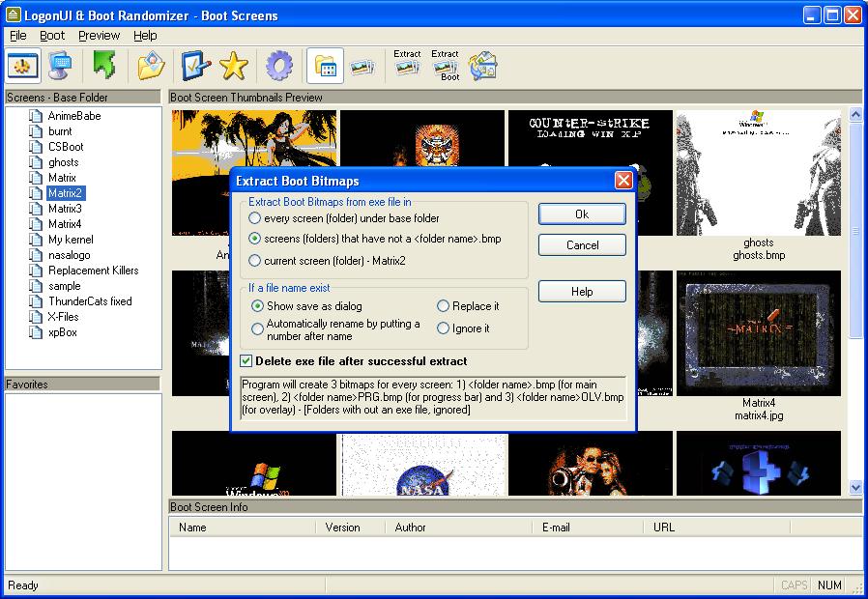
Task: Click the yellow star favorites icon
Action: [x=234, y=67]
